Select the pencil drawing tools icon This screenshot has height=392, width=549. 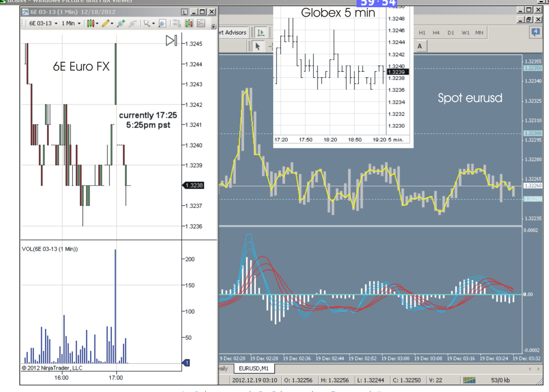106,23
